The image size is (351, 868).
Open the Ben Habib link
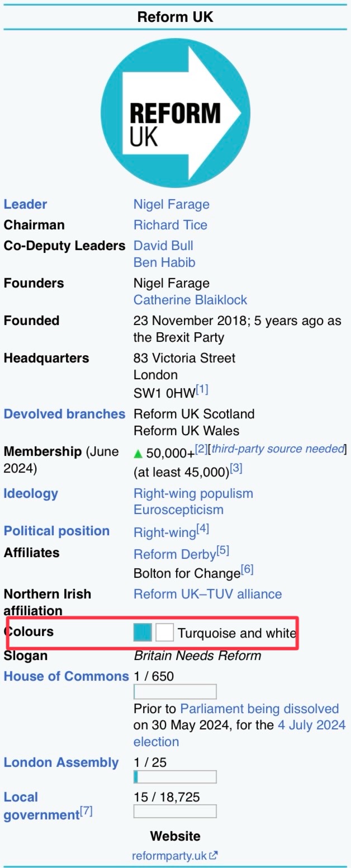(164, 262)
